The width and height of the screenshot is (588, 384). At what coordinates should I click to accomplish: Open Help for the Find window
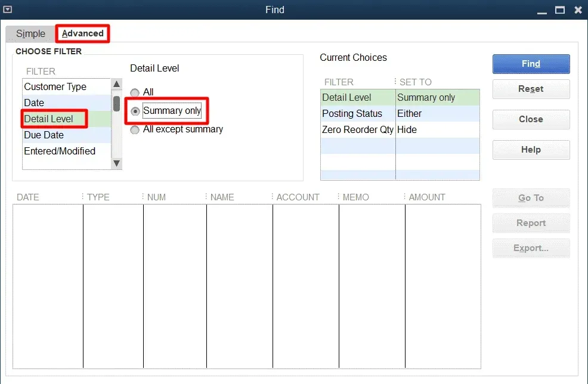tap(531, 150)
